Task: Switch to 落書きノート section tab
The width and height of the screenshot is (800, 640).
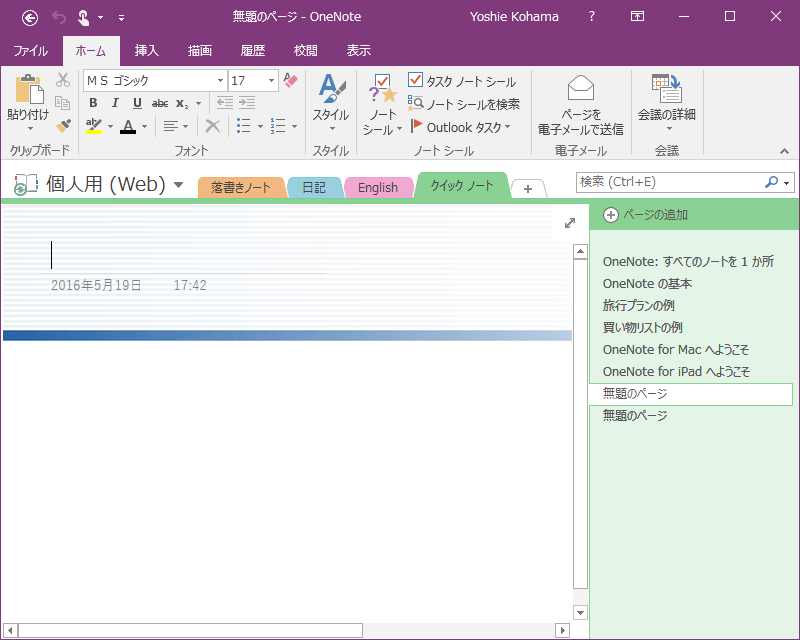Action: point(241,187)
